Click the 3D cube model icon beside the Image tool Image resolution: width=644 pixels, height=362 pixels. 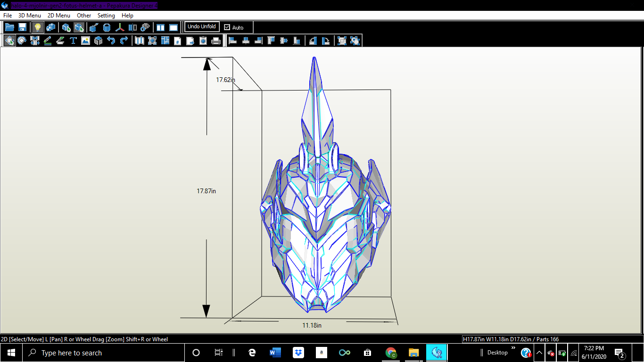point(98,41)
